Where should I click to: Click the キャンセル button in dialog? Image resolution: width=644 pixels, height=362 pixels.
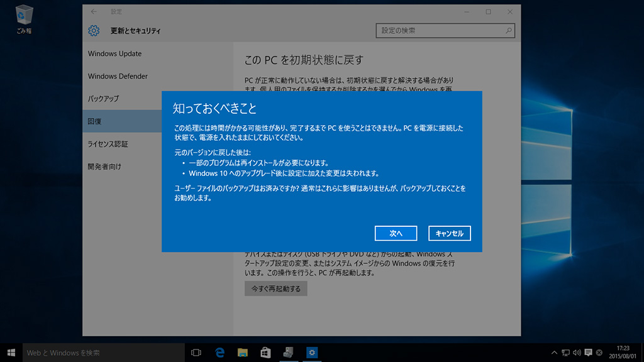[449, 233]
